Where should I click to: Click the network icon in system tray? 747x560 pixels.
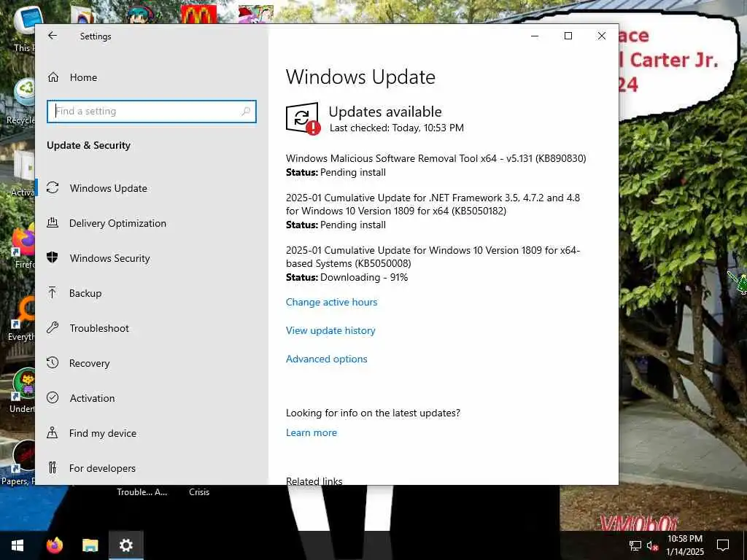635,545
